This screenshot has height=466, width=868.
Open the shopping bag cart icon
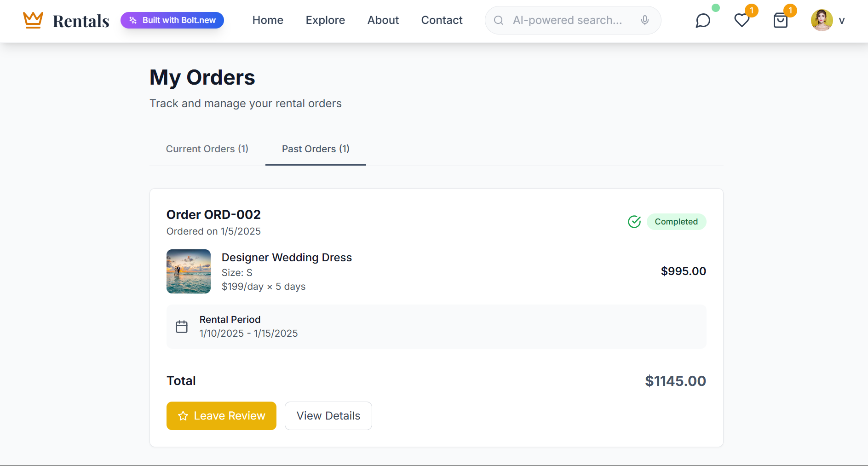point(781,21)
